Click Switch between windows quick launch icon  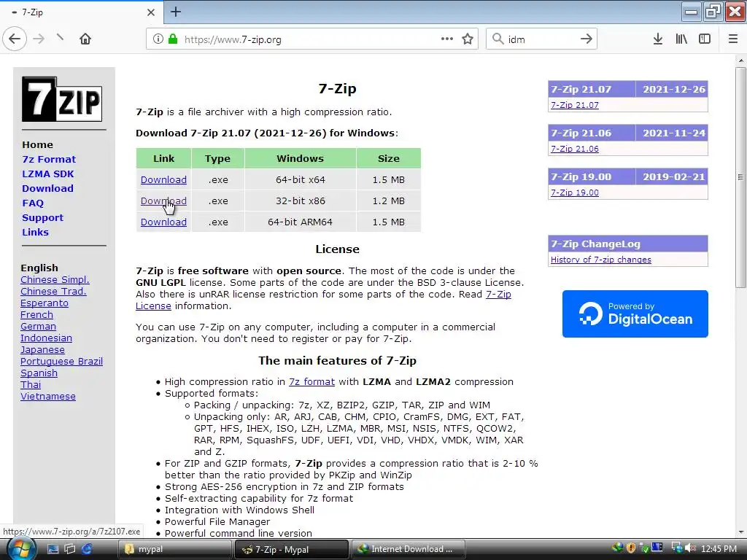click(69, 549)
